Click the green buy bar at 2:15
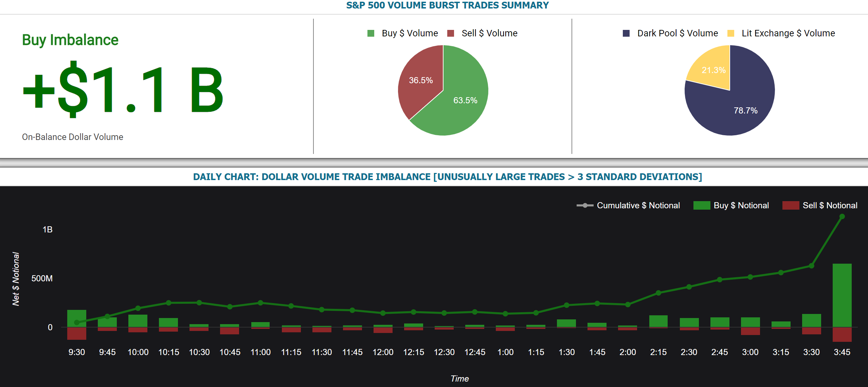Image resolution: width=868 pixels, height=387 pixels. [658, 321]
